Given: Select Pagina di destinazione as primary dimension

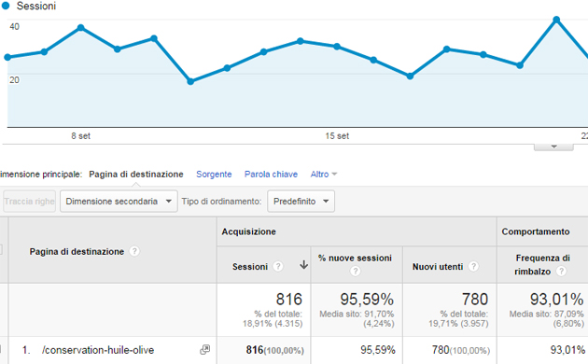Looking at the screenshot, I should (x=136, y=175).
